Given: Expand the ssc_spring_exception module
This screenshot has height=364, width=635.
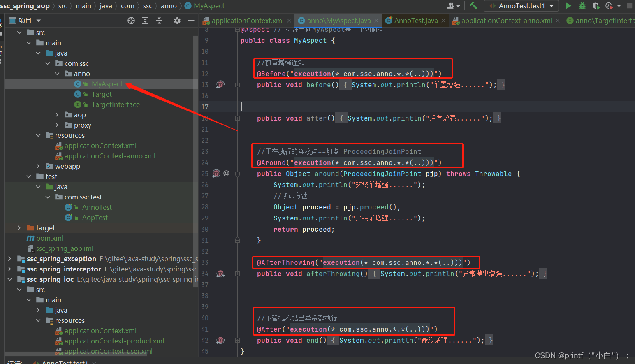Looking at the screenshot, I should [x=10, y=259].
